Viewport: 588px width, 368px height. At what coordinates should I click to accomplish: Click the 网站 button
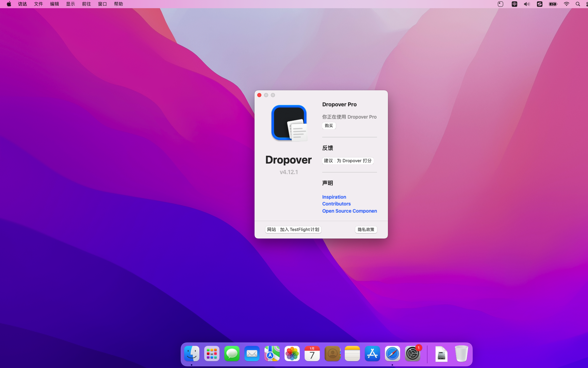[x=272, y=230]
